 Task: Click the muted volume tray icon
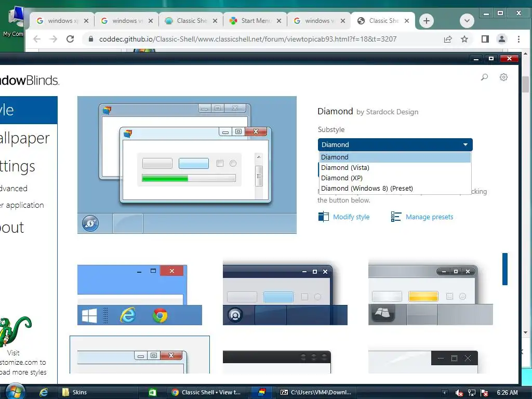click(459, 393)
